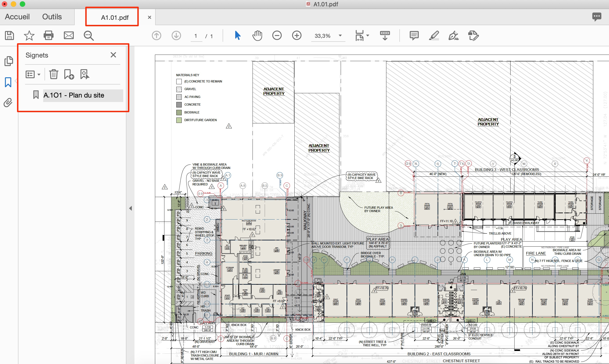Select the highlighter tool
Image resolution: width=609 pixels, height=364 pixels.
(x=434, y=36)
